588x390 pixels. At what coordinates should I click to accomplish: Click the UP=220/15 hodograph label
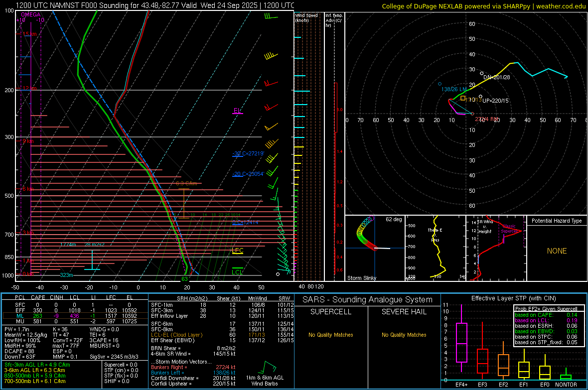pyautogui.click(x=495, y=101)
